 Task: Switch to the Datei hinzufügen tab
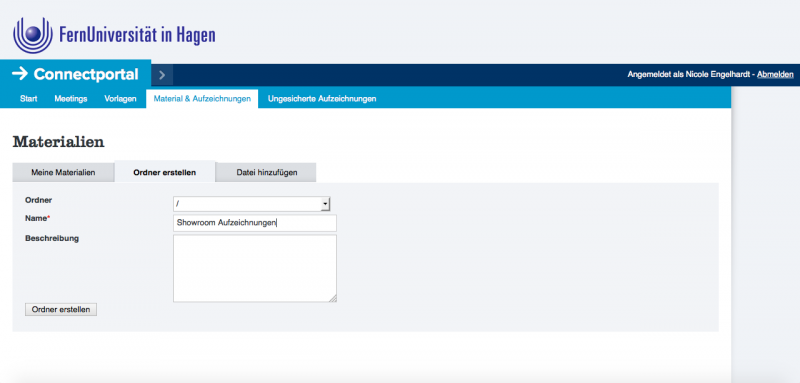tap(266, 172)
